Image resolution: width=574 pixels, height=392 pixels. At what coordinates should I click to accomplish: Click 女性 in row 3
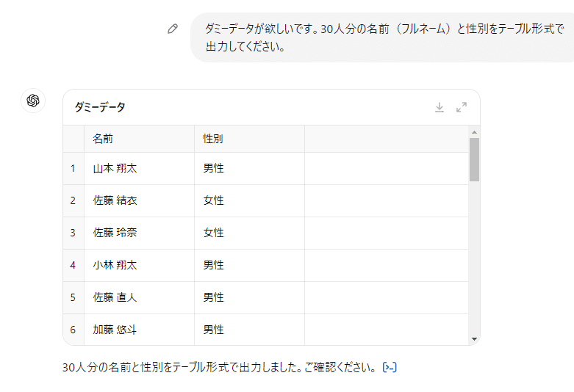pyautogui.click(x=249, y=233)
